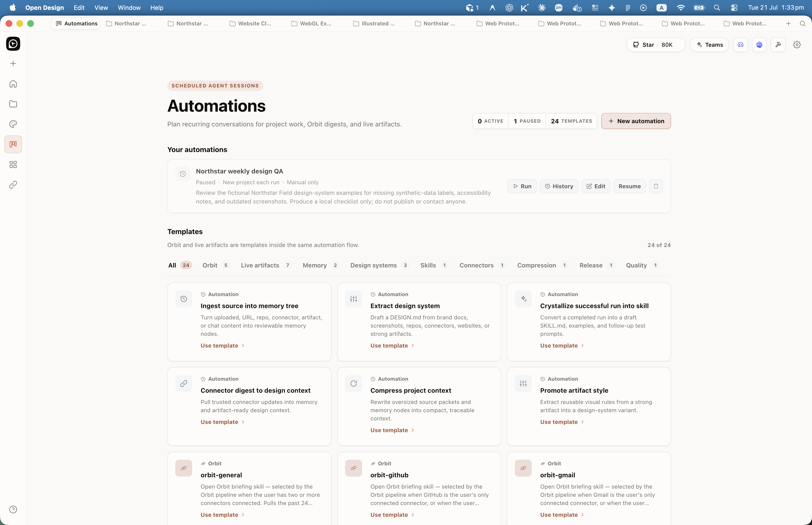Open the Teams button
This screenshot has width=812, height=525.
tap(709, 45)
